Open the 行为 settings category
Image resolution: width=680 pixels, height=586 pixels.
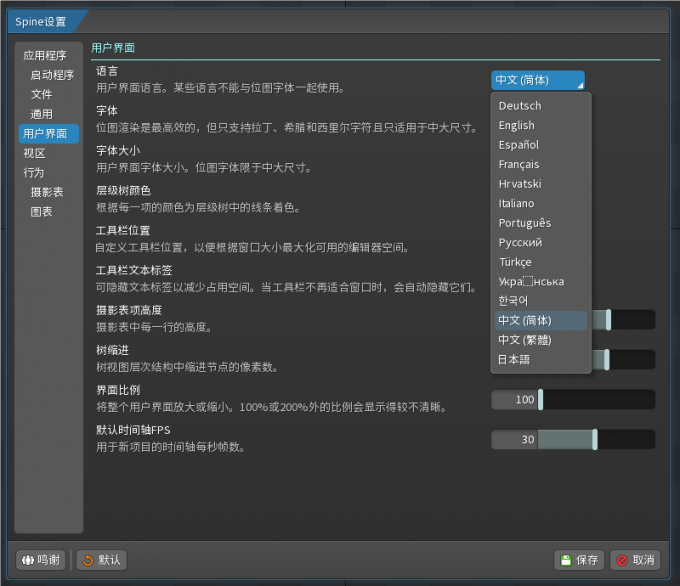[x=34, y=173]
